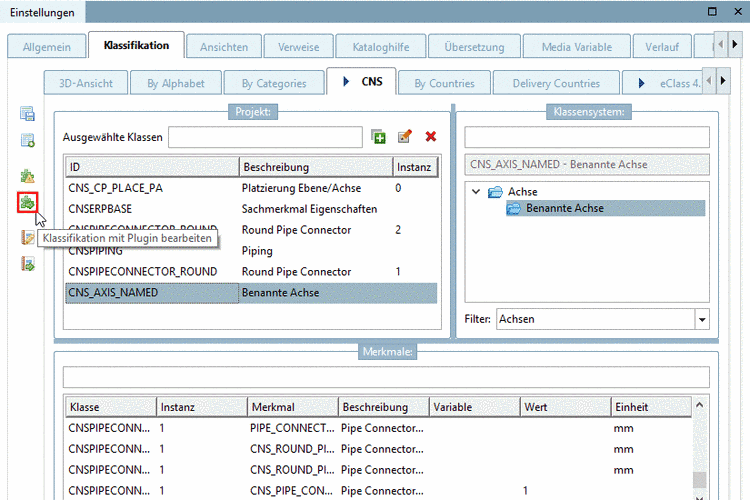Click Klassifikation mit Plugin bearbeiten icon
The width and height of the screenshot is (750, 500).
(x=27, y=203)
